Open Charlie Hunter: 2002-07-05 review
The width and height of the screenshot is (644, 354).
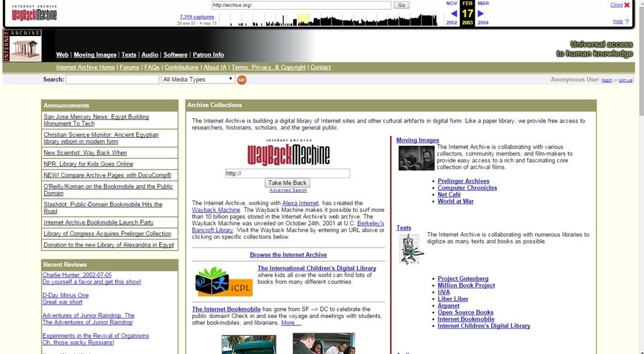pyautogui.click(x=77, y=275)
